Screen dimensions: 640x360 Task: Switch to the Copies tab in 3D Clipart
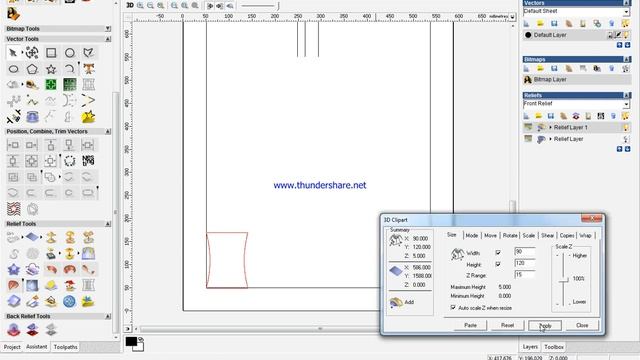pos(567,236)
